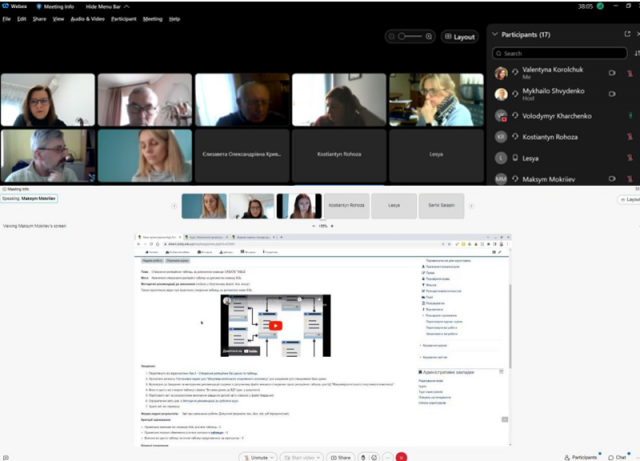The width and height of the screenshot is (640, 461).
Task: Click the reactions smiley icon
Action: (374, 457)
